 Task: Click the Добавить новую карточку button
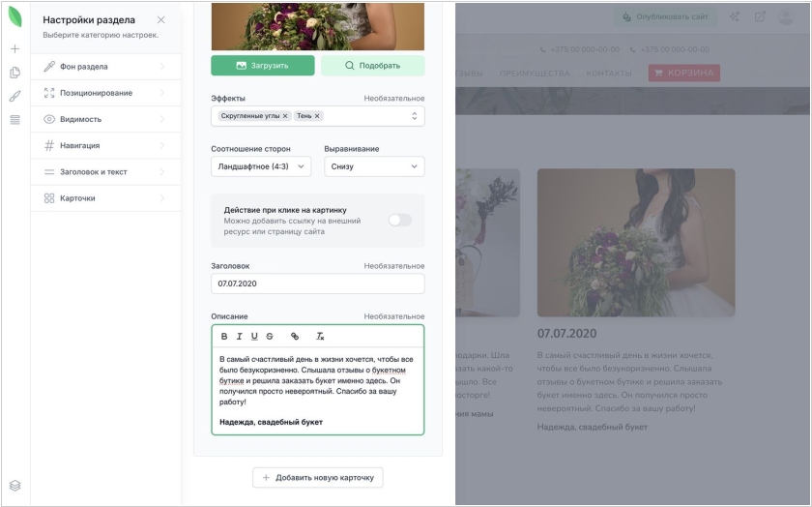click(318, 478)
